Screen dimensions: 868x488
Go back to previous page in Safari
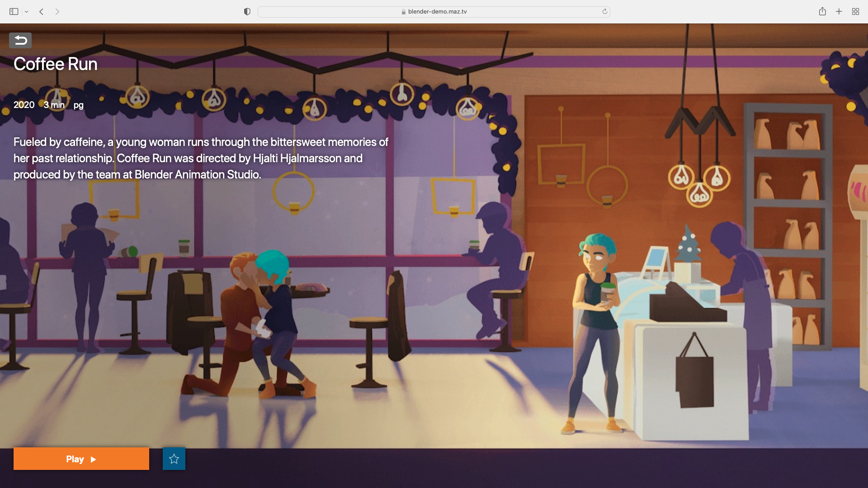(x=41, y=12)
